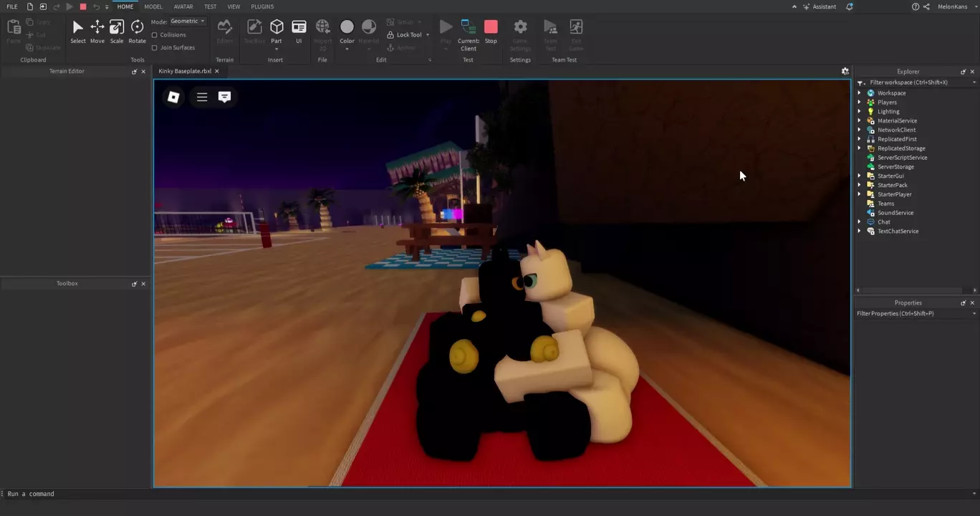Open the Assistant button in title bar
The height and width of the screenshot is (516, 980).
819,6
